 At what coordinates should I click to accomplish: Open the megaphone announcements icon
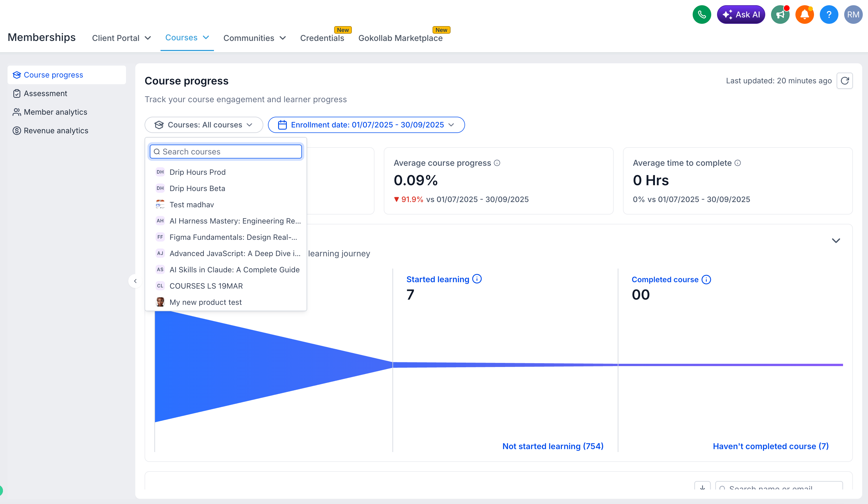780,15
